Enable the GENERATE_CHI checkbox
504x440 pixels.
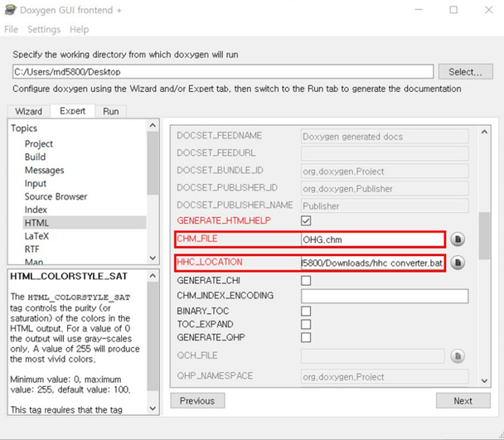point(306,281)
